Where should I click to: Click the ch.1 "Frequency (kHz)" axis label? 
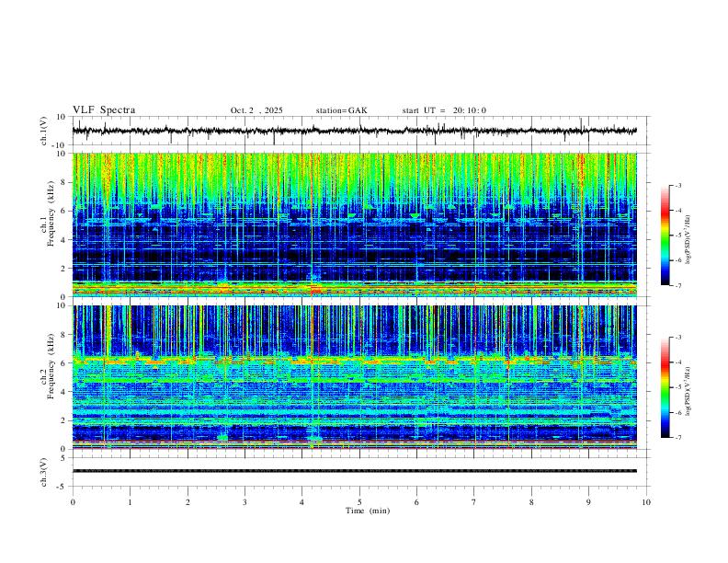click(x=51, y=214)
